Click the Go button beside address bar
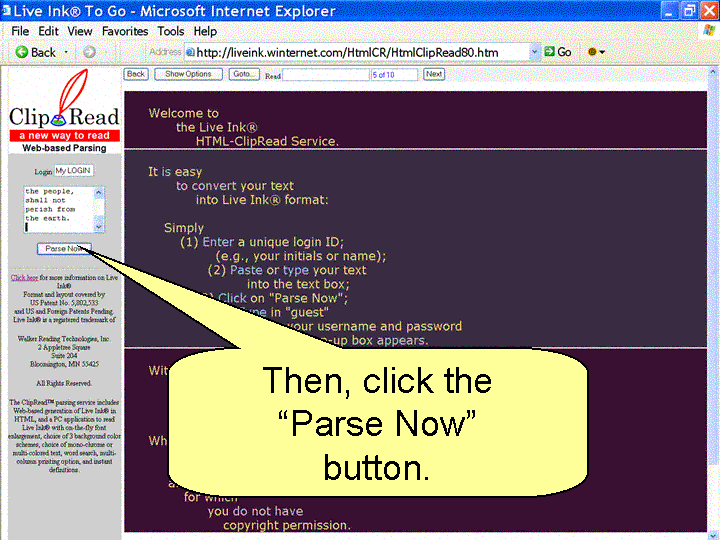 pos(557,52)
